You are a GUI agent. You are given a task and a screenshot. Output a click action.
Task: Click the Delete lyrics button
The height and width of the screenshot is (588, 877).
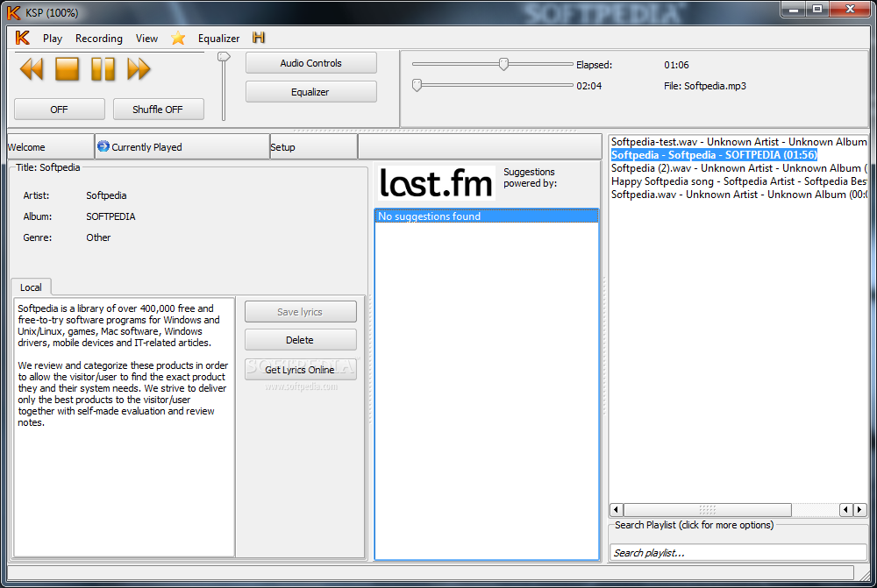click(300, 340)
